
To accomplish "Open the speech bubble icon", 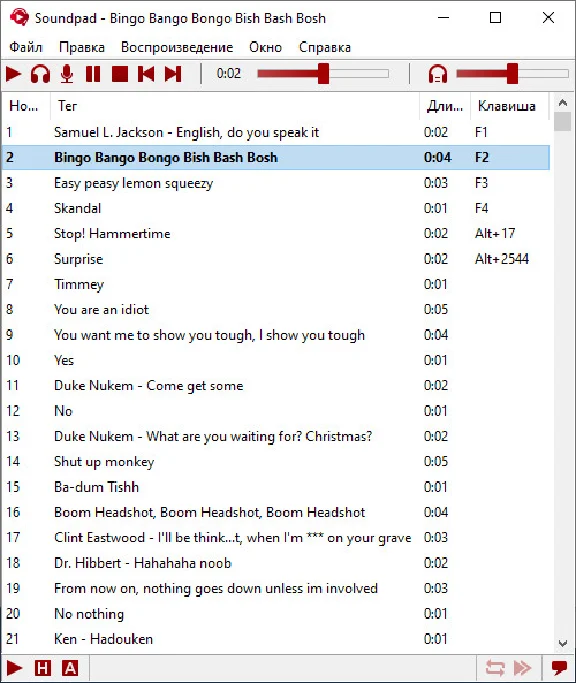I will 559,668.
